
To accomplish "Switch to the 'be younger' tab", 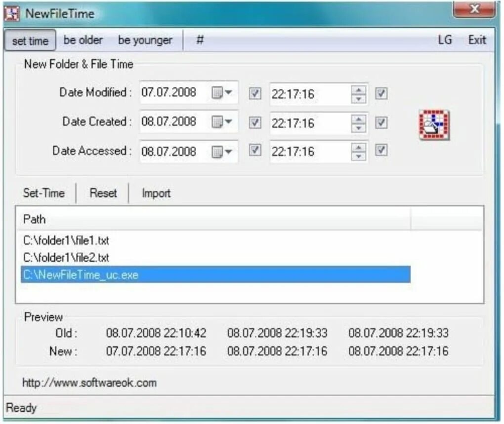I will pos(145,40).
